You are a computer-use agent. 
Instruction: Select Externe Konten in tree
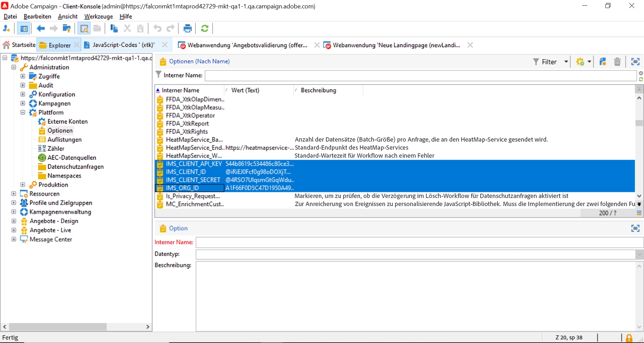coord(67,121)
